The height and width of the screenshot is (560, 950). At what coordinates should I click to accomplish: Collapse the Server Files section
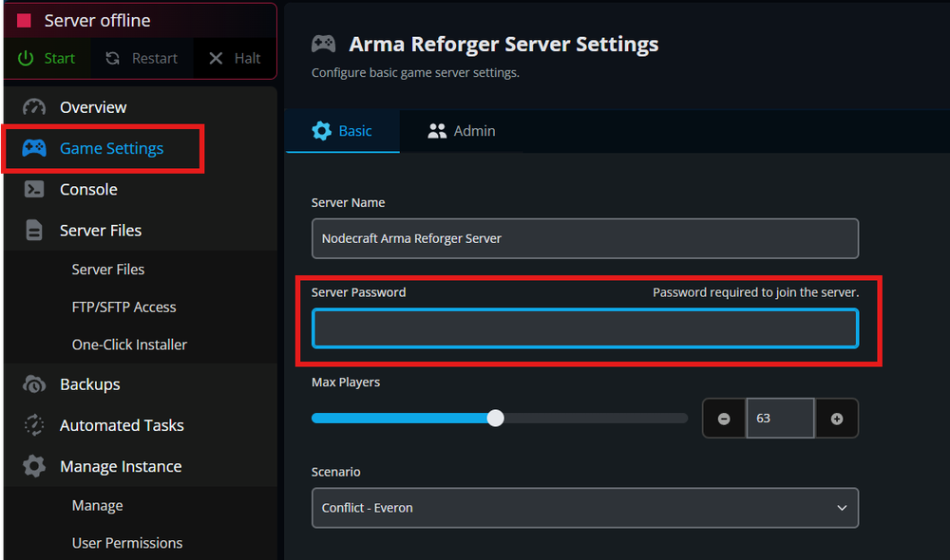140,231
